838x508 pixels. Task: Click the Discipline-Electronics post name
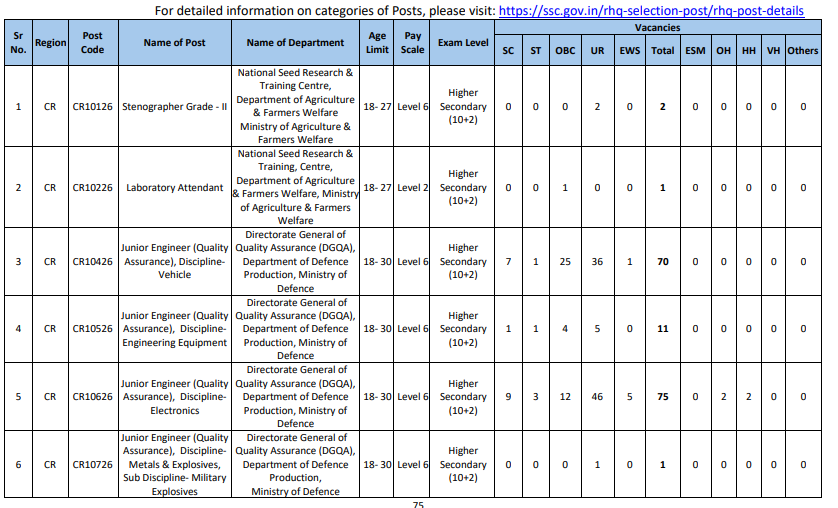click(174, 397)
